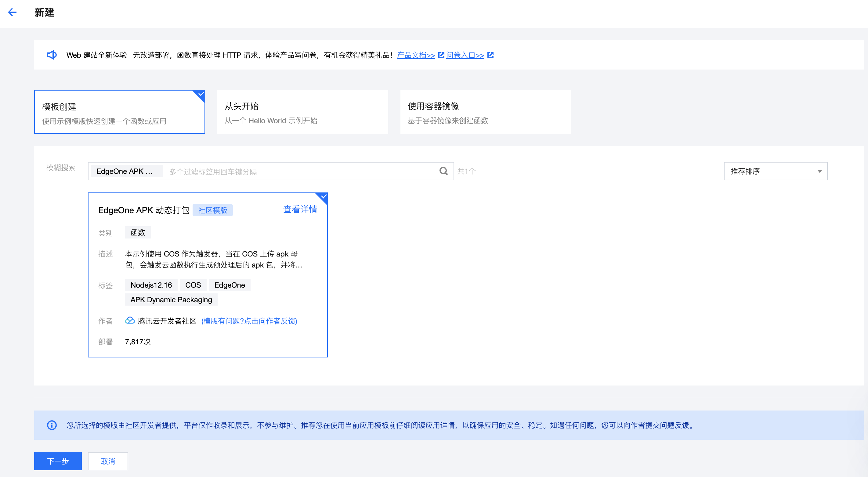Click the EdgeOne APK search filter tag
This screenshot has height=477, width=868.
[125, 171]
